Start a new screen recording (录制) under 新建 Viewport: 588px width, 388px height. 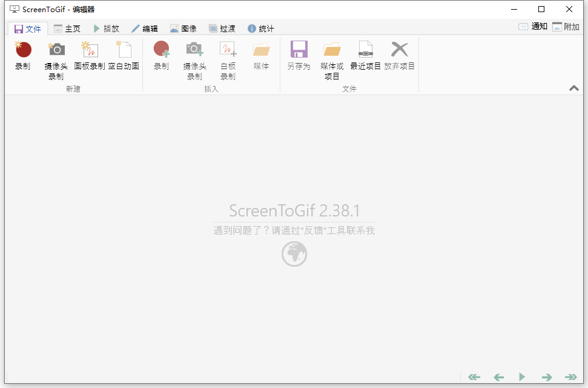click(23, 56)
